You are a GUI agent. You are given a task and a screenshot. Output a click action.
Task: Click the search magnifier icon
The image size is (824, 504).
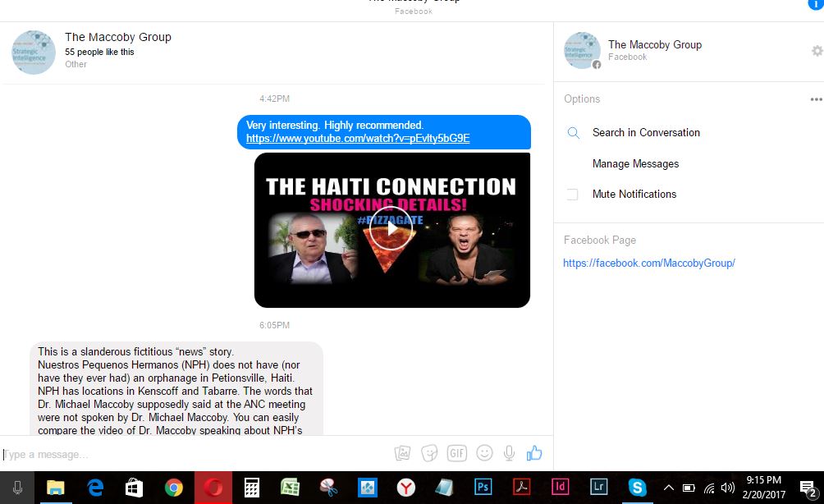pyautogui.click(x=574, y=133)
